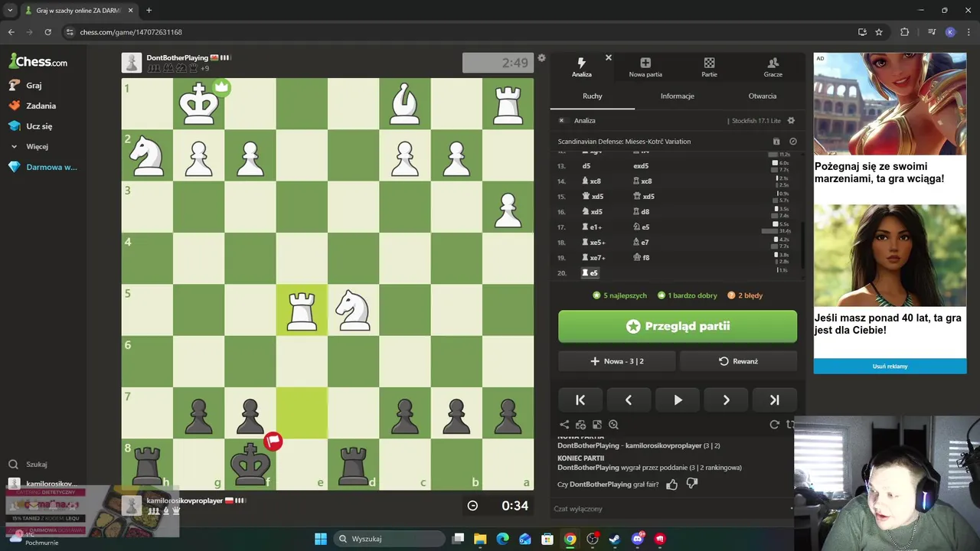980x551 pixels.
Task: Click the white rook on the highlighted square
Action: coord(302,310)
